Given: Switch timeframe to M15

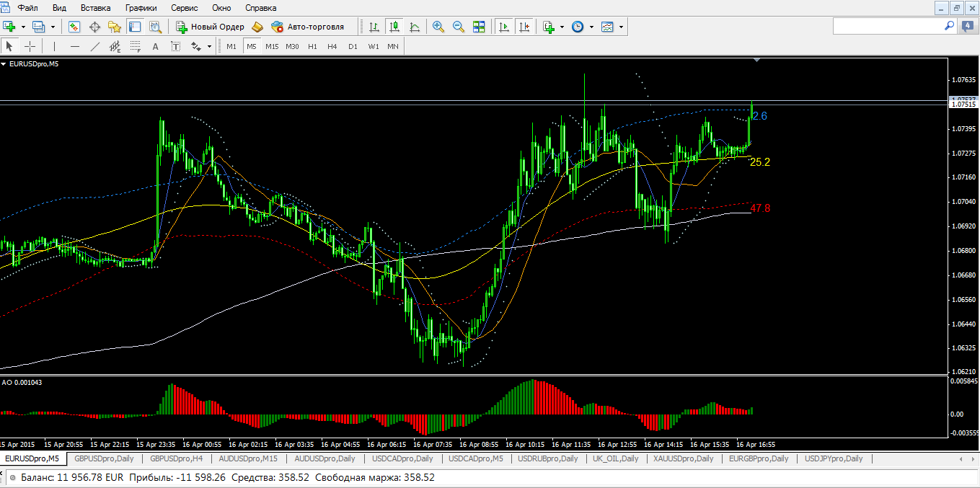Looking at the screenshot, I should pos(272,46).
